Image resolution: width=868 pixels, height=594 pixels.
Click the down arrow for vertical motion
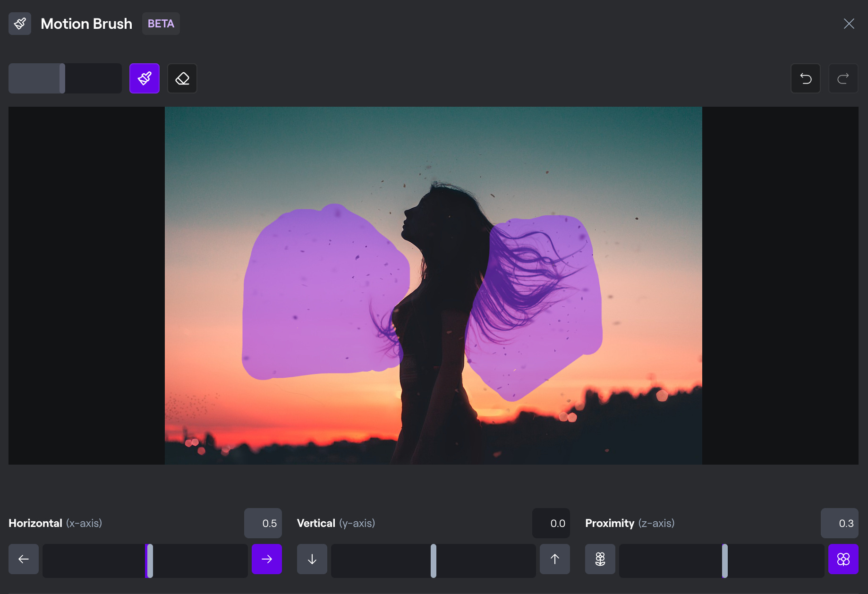[x=312, y=559]
